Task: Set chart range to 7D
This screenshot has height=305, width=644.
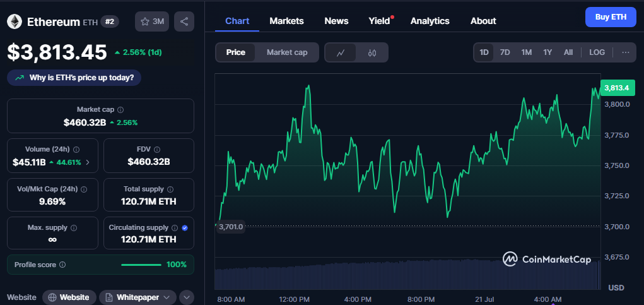Action: coord(505,52)
